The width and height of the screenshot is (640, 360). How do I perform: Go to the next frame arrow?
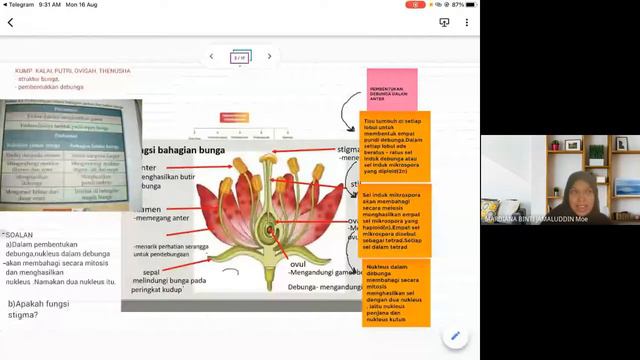point(269,56)
